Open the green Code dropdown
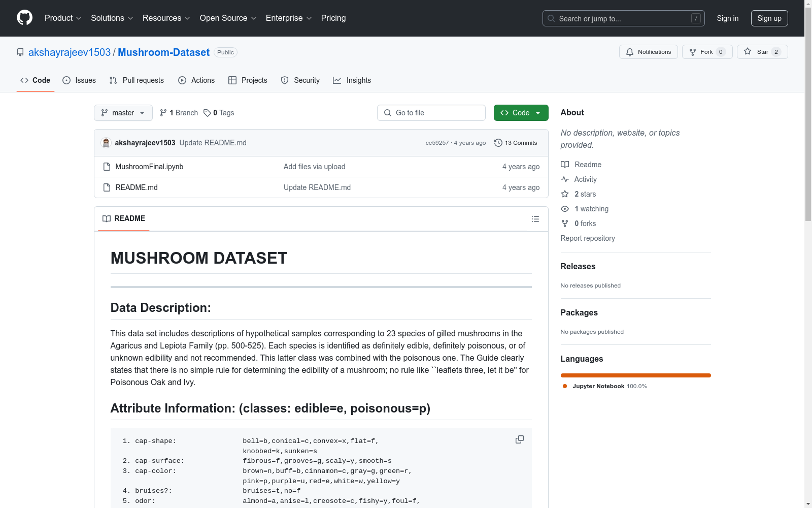This screenshot has height=508, width=812. (x=521, y=113)
